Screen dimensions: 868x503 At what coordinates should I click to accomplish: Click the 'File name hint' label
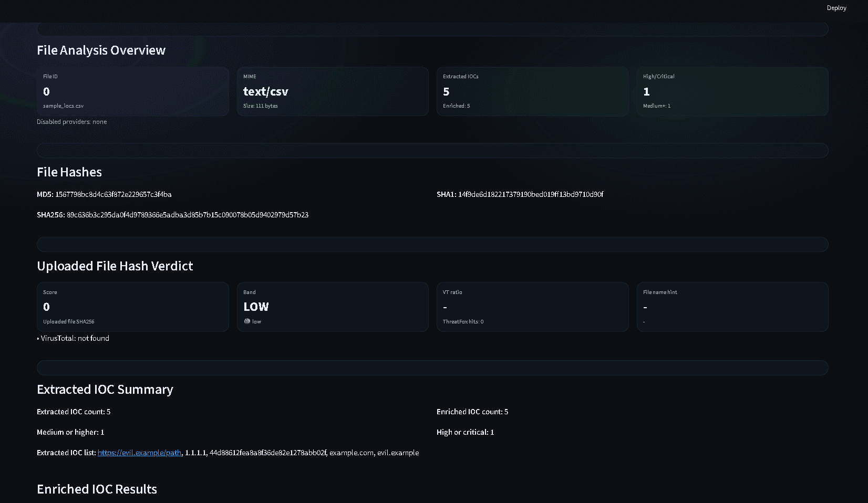660,292
